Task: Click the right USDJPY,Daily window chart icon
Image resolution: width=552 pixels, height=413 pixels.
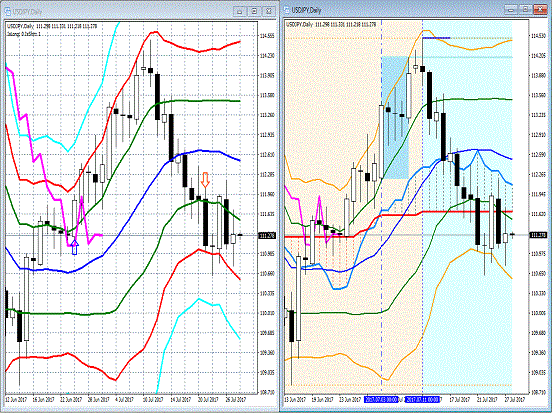Action: [287, 10]
